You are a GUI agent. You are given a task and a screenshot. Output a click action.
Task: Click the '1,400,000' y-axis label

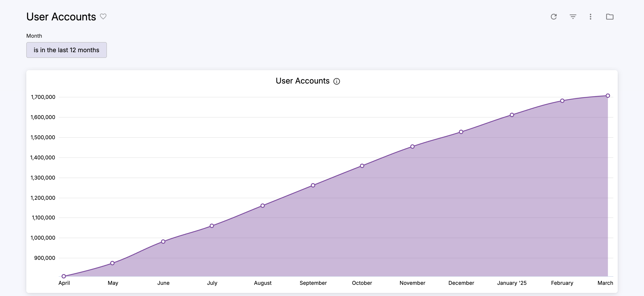pyautogui.click(x=43, y=158)
